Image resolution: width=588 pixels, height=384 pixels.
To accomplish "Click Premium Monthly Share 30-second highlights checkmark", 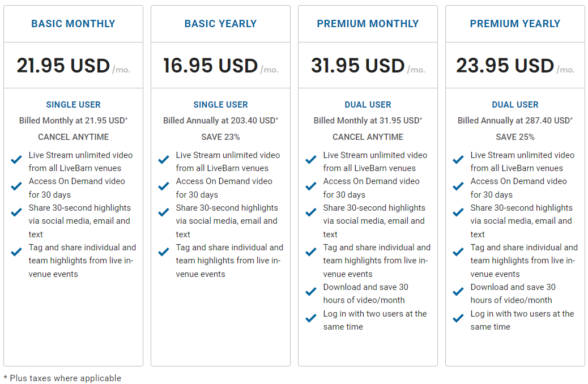I will click(311, 212).
